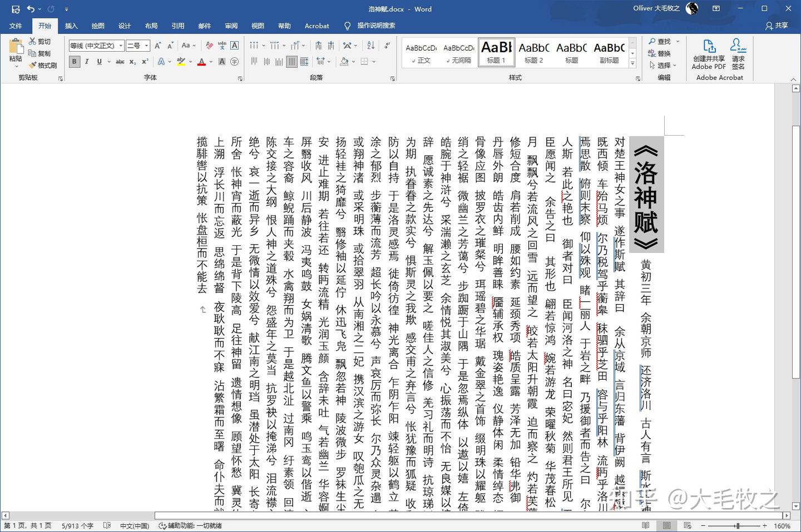Toggle Italic formatting
The width and height of the screenshot is (801, 532).
click(87, 62)
